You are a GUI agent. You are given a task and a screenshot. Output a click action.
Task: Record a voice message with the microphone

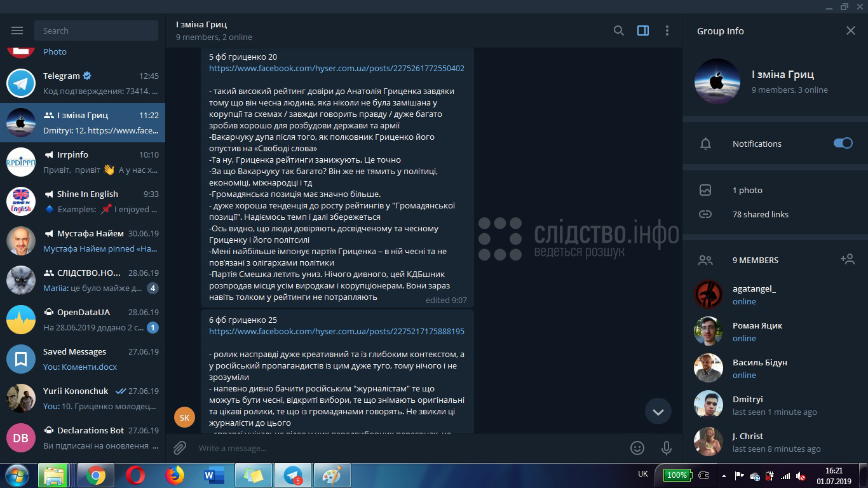(x=667, y=448)
